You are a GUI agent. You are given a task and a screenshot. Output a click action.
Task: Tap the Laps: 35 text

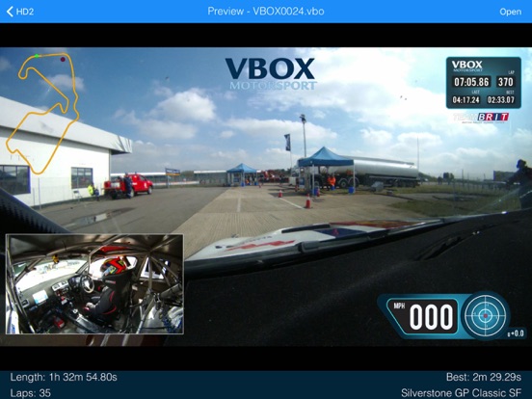tap(30, 393)
